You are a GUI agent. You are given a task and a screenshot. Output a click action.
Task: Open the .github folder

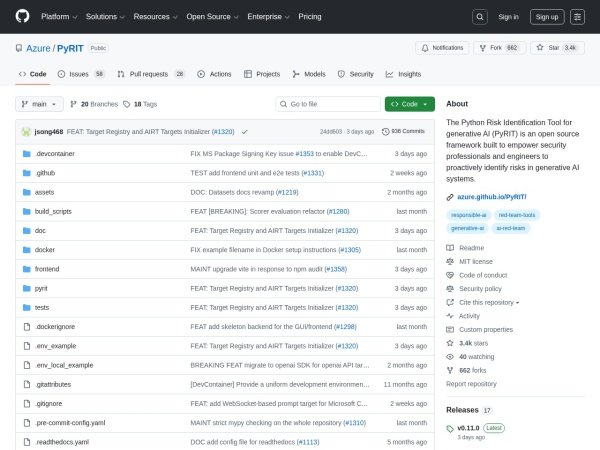(x=45, y=173)
